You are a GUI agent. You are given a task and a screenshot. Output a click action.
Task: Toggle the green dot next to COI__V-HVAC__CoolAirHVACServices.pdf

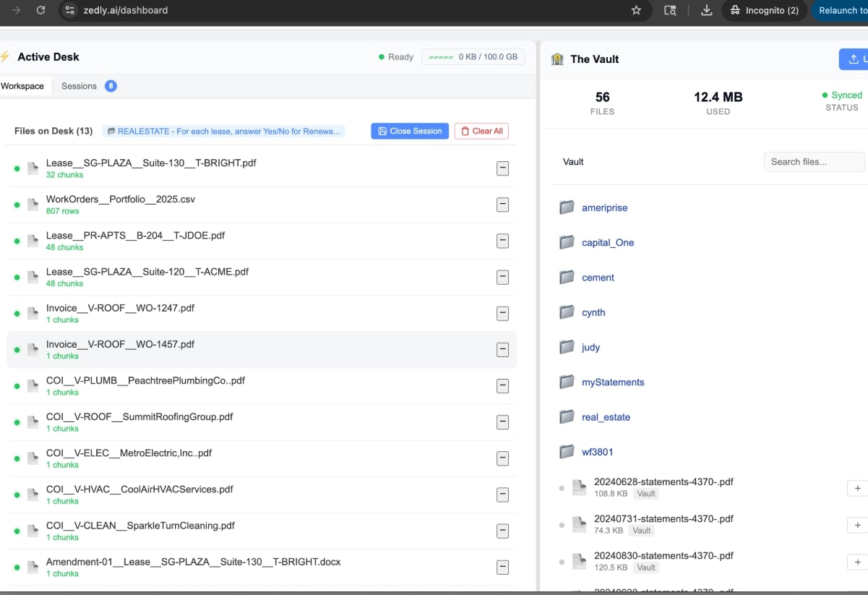tap(16, 495)
